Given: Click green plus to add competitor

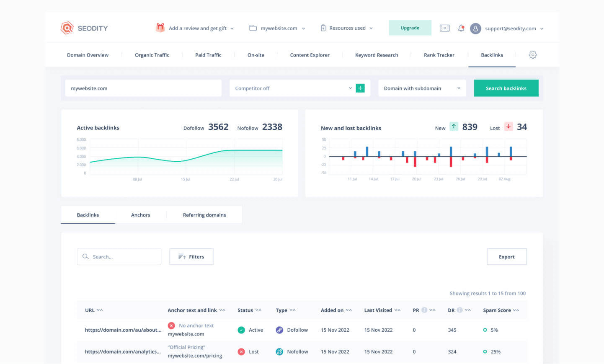Looking at the screenshot, I should click(360, 88).
